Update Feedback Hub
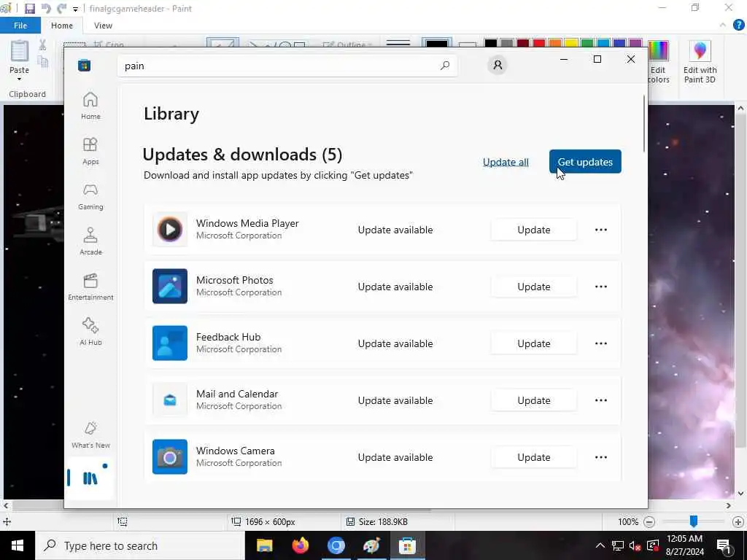Viewport: 747px width, 560px height. pyautogui.click(x=533, y=343)
